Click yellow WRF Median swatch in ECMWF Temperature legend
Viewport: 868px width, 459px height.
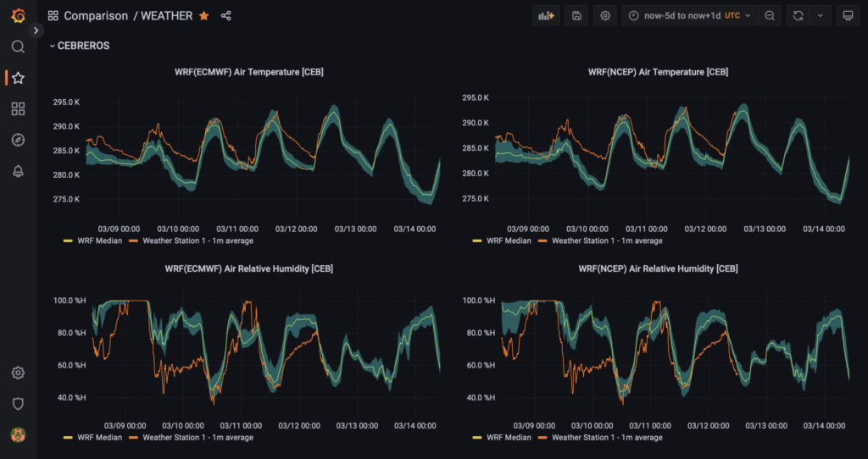[68, 241]
